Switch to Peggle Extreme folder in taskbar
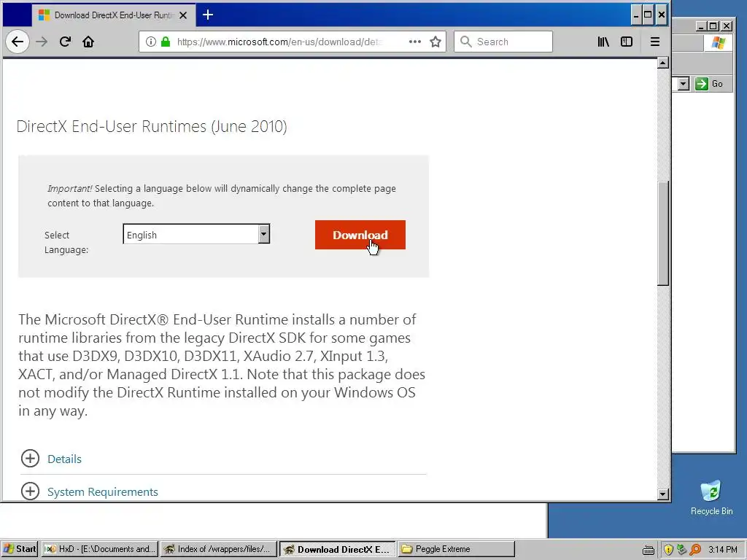This screenshot has width=747, height=560. pos(457,549)
